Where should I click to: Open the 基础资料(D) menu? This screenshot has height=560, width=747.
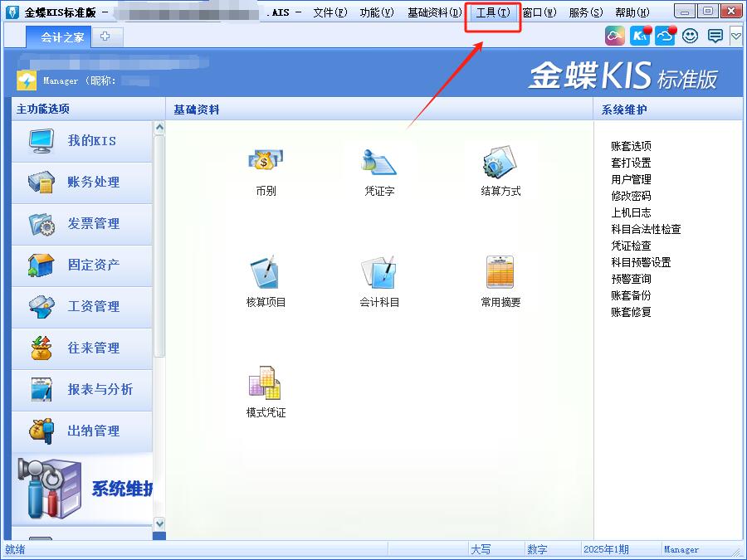coord(434,12)
